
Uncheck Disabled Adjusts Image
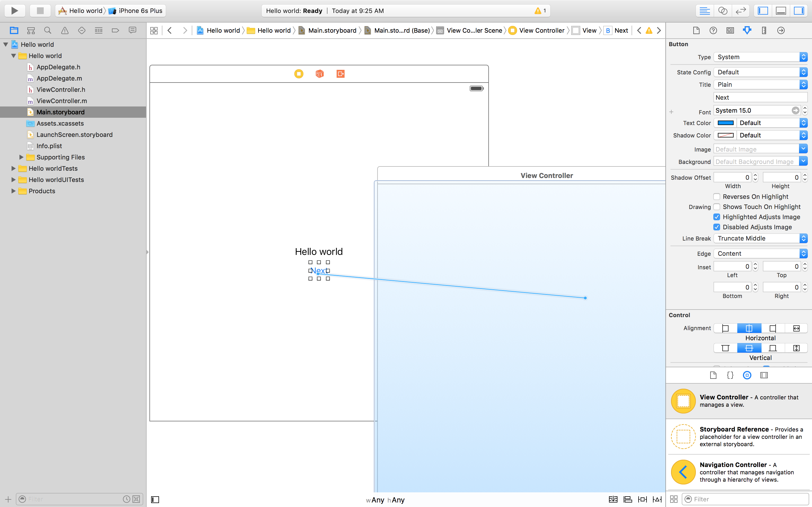point(717,227)
